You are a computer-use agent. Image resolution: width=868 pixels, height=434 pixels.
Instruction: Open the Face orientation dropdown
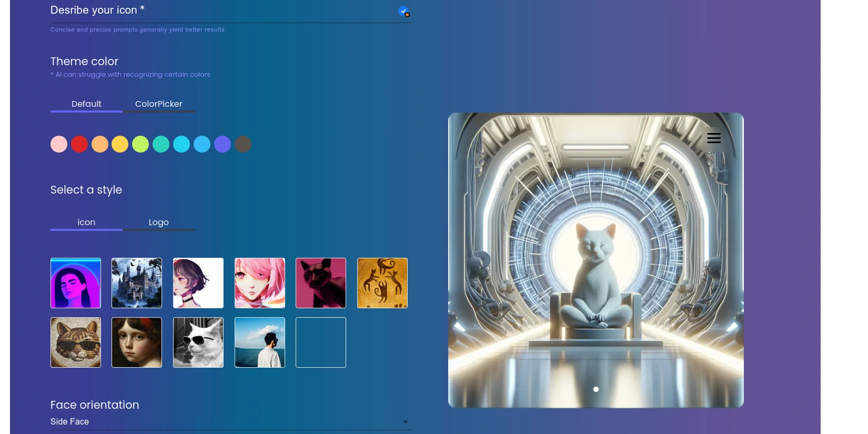click(231, 422)
